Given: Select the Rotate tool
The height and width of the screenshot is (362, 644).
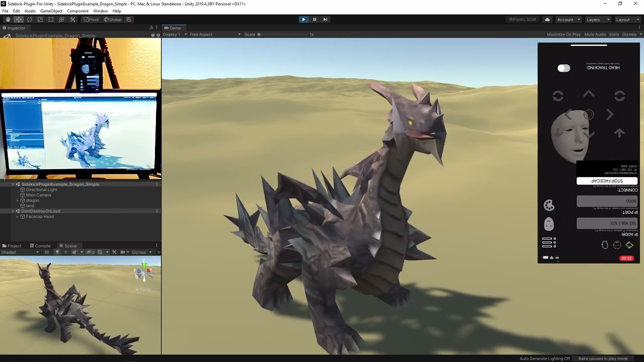Looking at the screenshot, I should click(29, 20).
